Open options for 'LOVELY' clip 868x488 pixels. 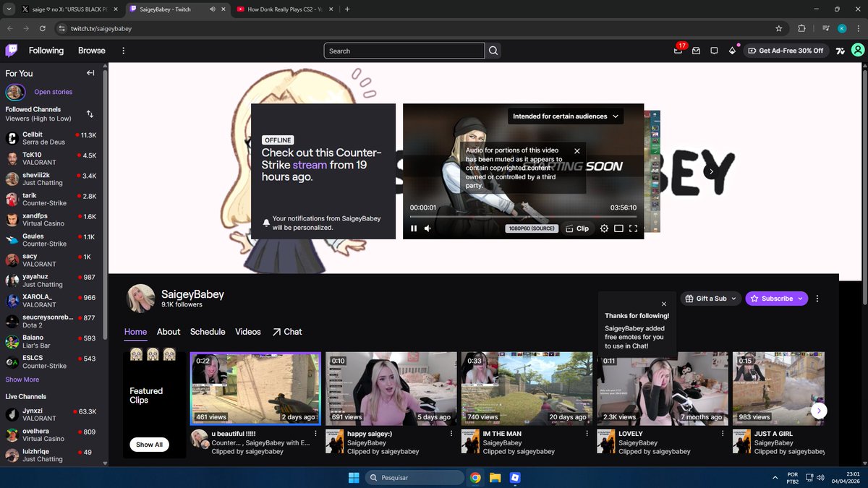point(723,434)
